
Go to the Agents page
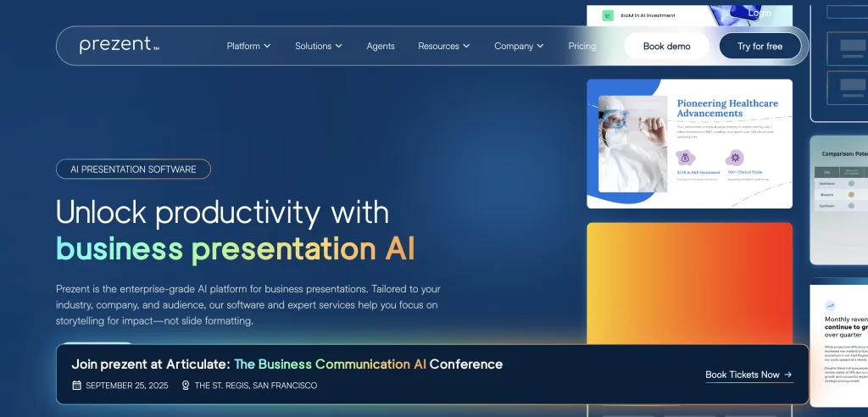[381, 46]
